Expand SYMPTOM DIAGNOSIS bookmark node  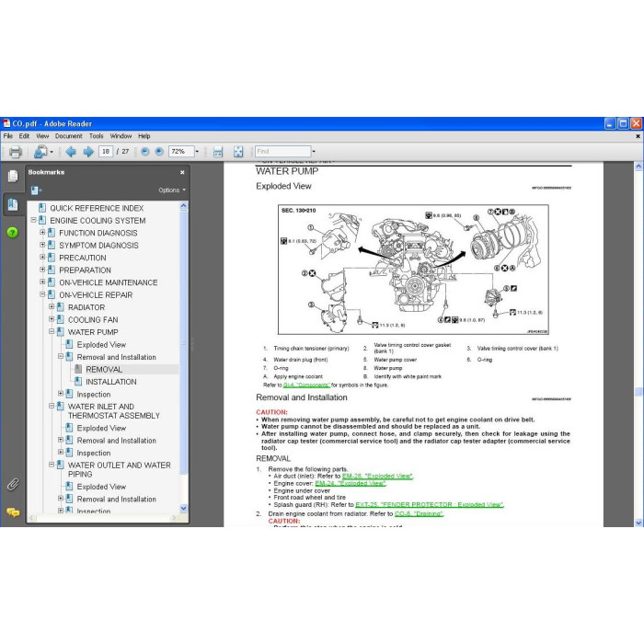pos(42,245)
